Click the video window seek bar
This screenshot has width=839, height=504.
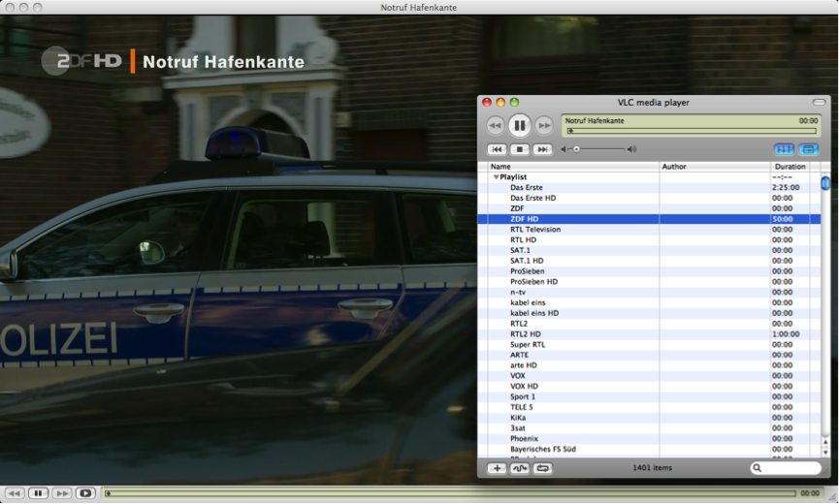coord(450,493)
